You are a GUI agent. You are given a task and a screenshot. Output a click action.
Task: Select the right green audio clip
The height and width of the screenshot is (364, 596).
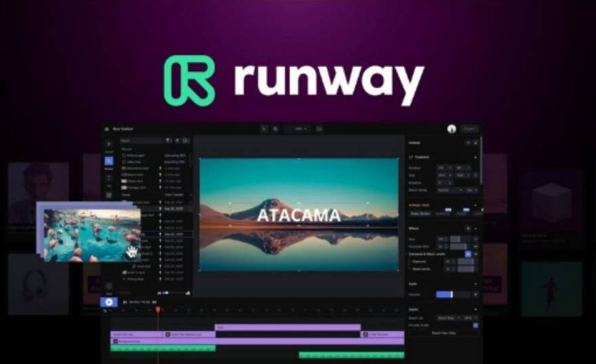coord(352,355)
